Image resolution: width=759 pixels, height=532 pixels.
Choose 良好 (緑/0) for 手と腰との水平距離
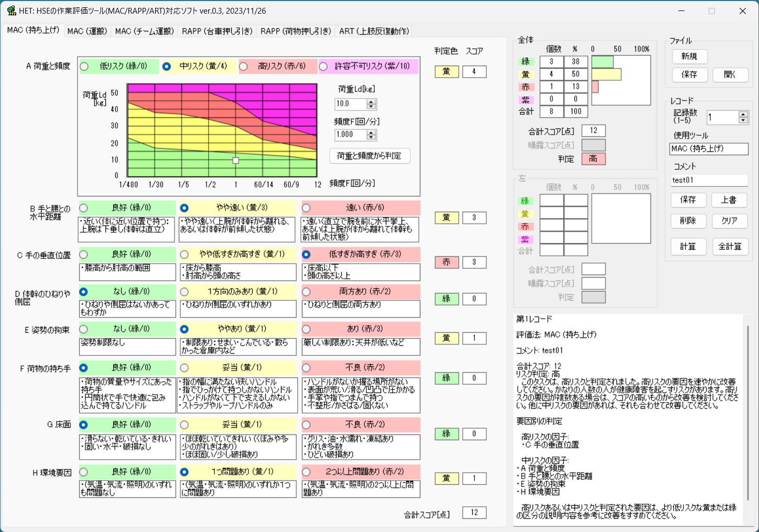[83, 208]
